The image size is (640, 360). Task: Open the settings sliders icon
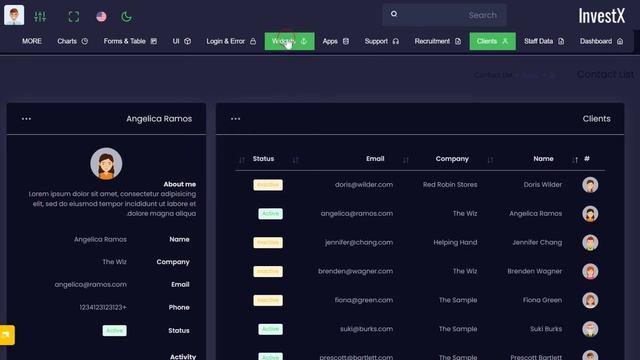(x=40, y=17)
